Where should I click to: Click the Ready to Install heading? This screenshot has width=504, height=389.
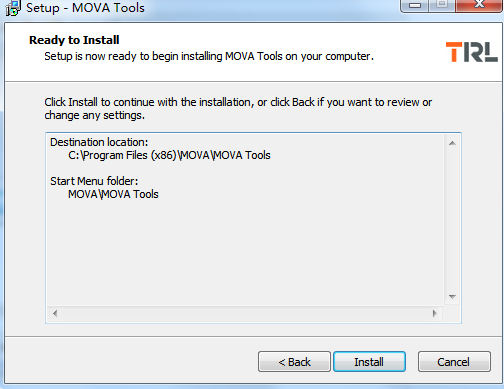coord(74,40)
